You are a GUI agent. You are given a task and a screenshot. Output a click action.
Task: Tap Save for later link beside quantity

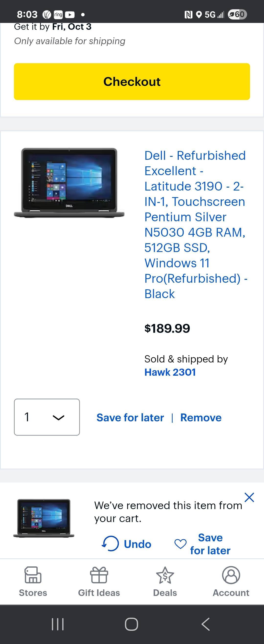(130, 417)
